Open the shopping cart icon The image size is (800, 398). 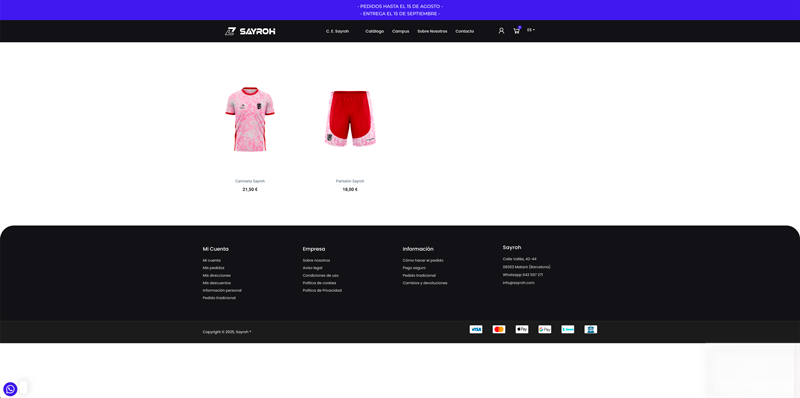coord(516,31)
